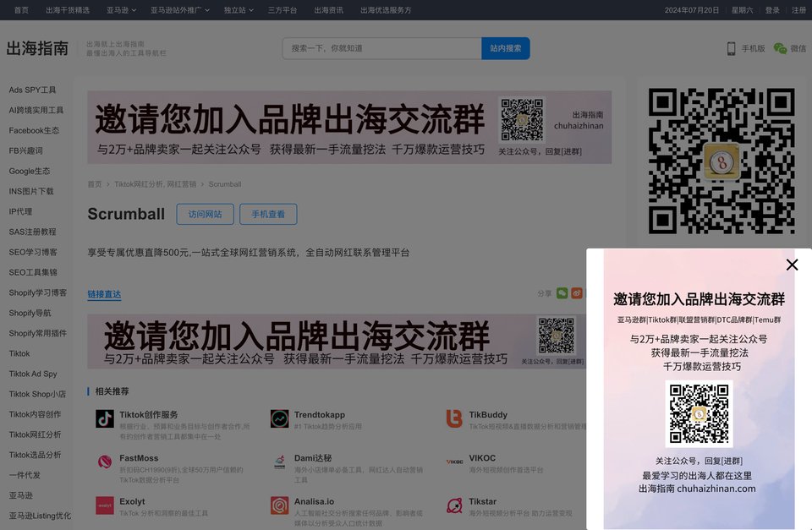
Task: Select AI跨境实用工具 in the sidebar
Action: 36,110
